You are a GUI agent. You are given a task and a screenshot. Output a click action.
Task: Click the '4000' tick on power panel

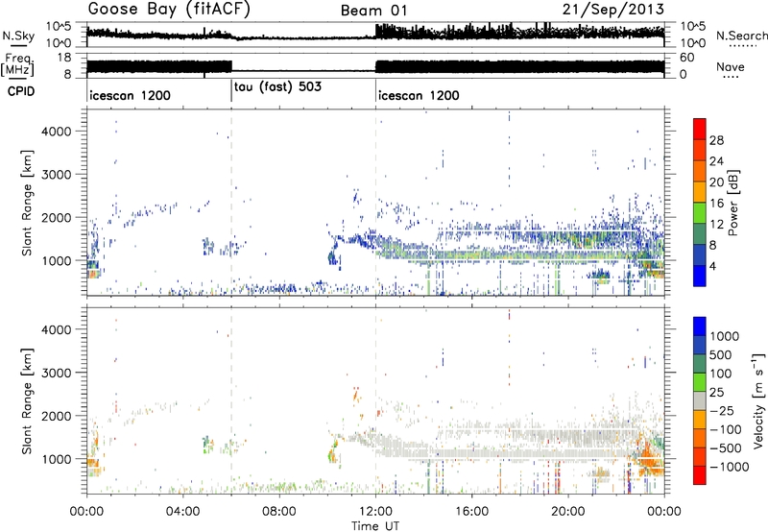click(56, 132)
